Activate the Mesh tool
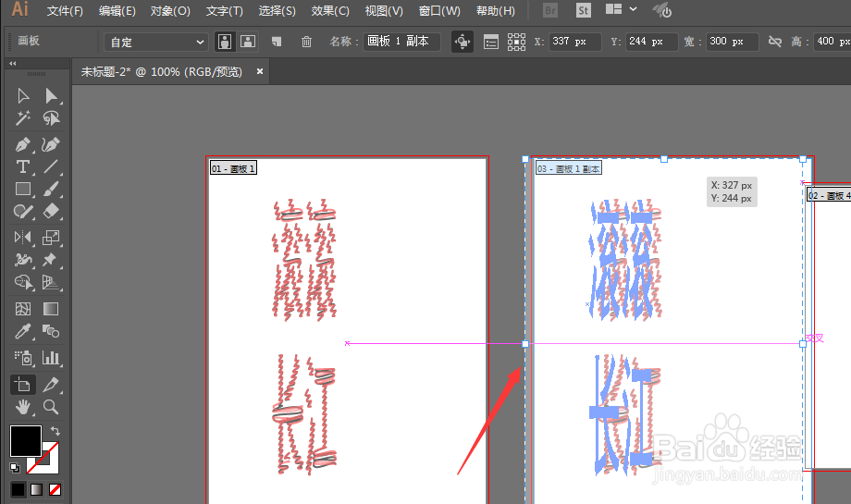 23,309
